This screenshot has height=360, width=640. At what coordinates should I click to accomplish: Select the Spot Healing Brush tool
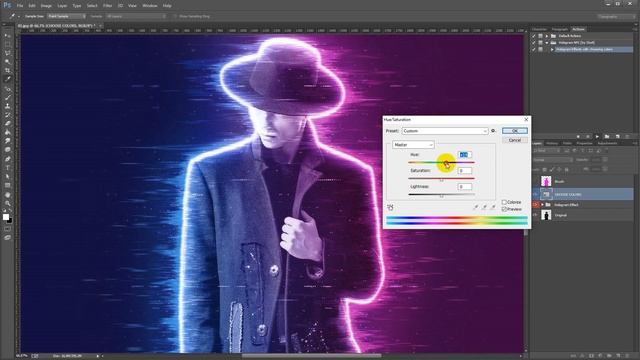(x=7, y=89)
